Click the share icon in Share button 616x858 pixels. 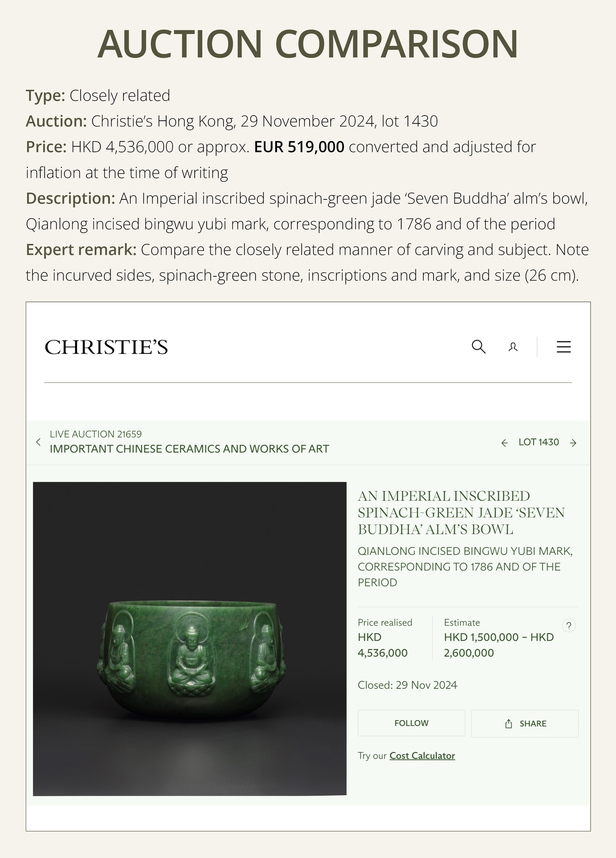click(x=509, y=724)
